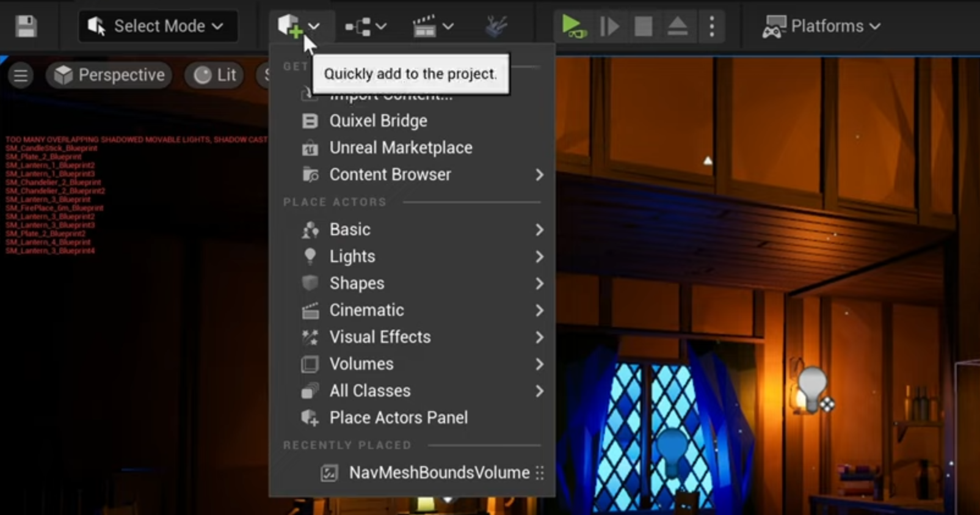The height and width of the screenshot is (515, 980).
Task: Click the NavMeshBoundsVolume drag handle dots
Action: (540, 473)
